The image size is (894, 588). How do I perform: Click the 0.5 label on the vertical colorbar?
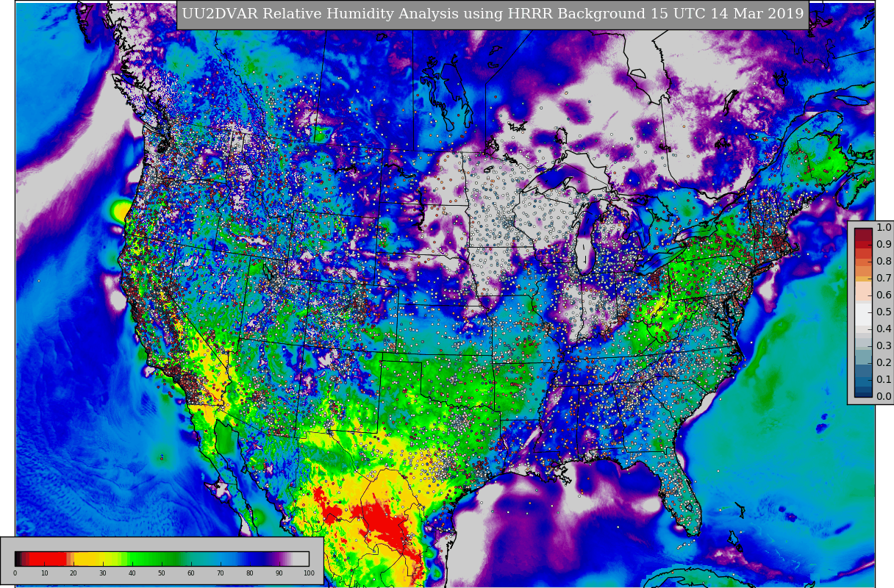884,312
